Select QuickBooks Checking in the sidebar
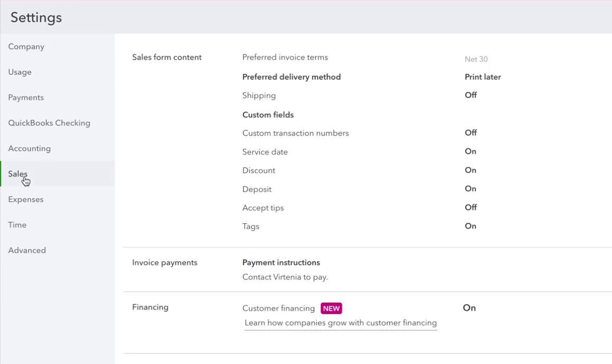The width and height of the screenshot is (612, 364). [x=49, y=122]
